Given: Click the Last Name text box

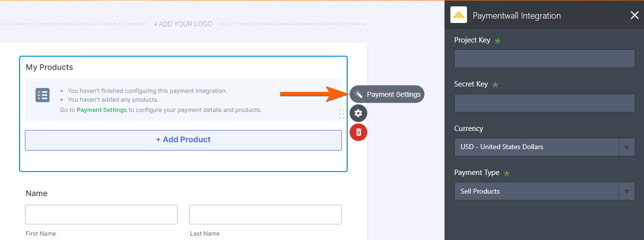Looking at the screenshot, I should click(x=265, y=215).
